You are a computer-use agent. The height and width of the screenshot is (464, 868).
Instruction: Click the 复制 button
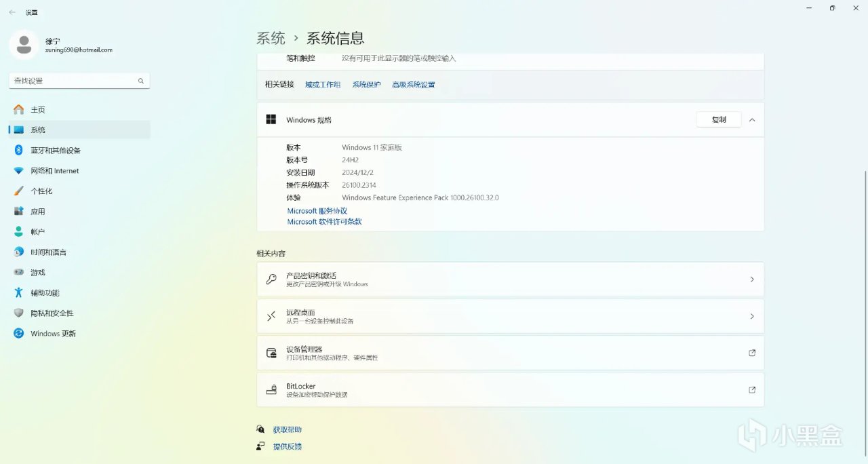719,119
